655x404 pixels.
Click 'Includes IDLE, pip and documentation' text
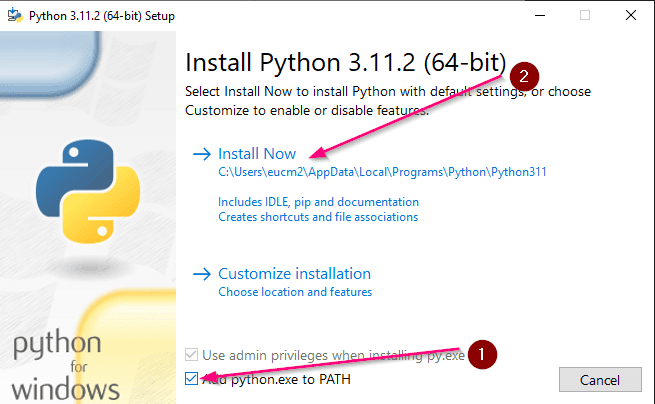coord(318,202)
